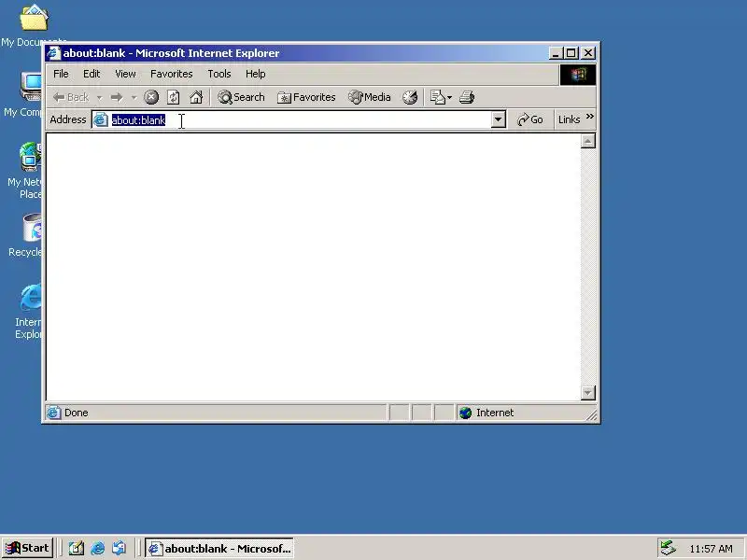This screenshot has width=747, height=560.
Task: Click the Start button
Action: pyautogui.click(x=28, y=548)
